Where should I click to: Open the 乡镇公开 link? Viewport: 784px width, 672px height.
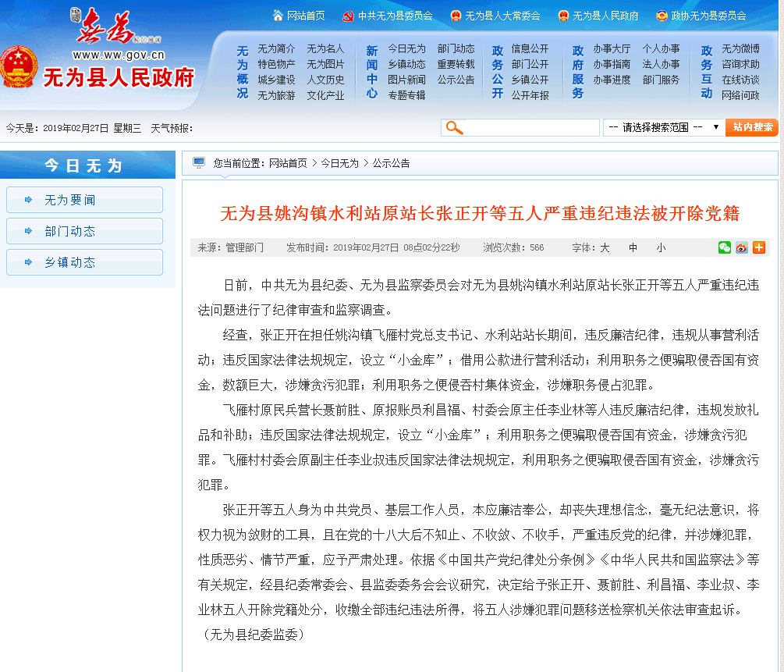coord(530,80)
